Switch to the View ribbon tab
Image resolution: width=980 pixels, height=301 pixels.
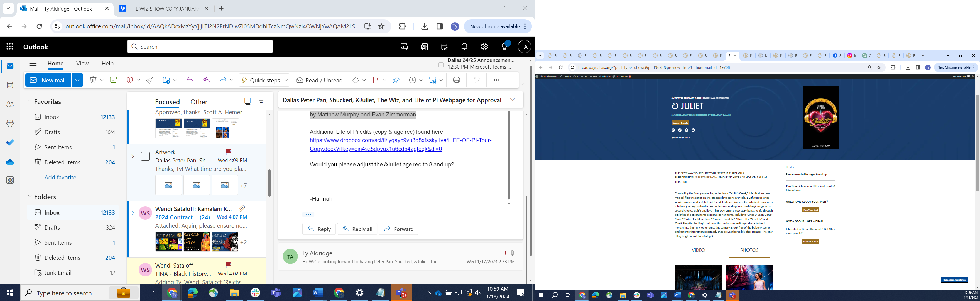point(82,64)
